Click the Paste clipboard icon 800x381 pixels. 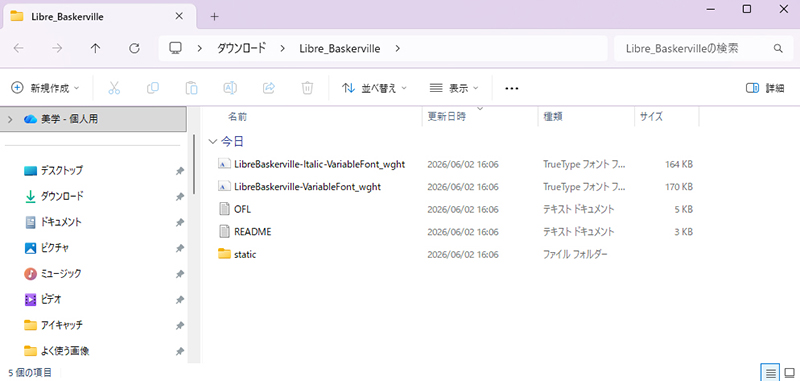(191, 88)
